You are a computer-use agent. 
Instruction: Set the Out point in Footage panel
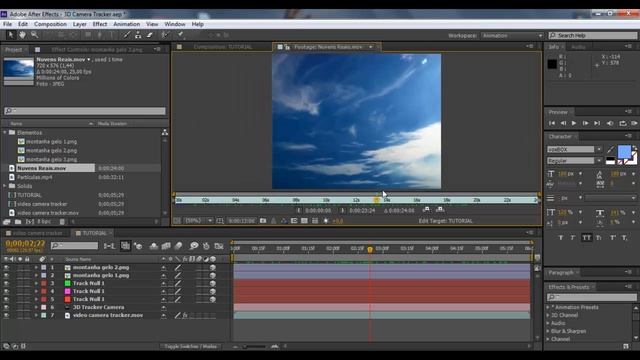click(342, 211)
